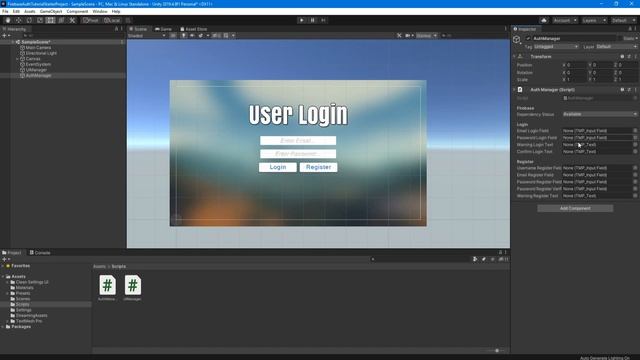Image resolution: width=640 pixels, height=360 pixels.
Task: Toggle scene effects icon
Action: pyautogui.click(x=201, y=36)
